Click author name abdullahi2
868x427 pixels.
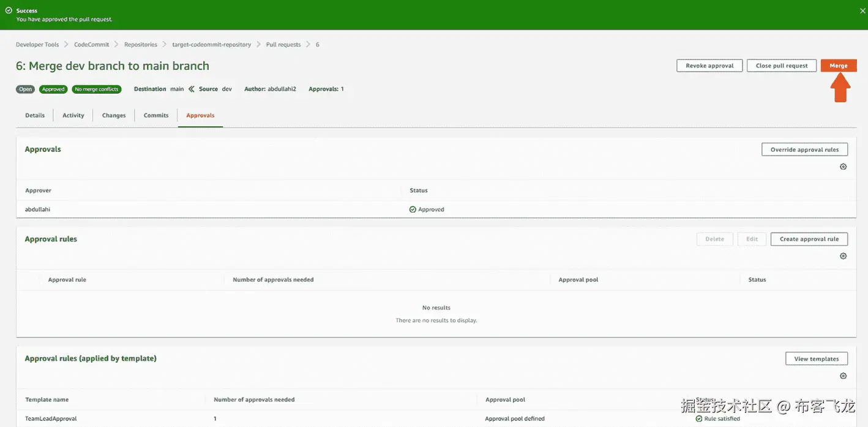click(x=282, y=89)
